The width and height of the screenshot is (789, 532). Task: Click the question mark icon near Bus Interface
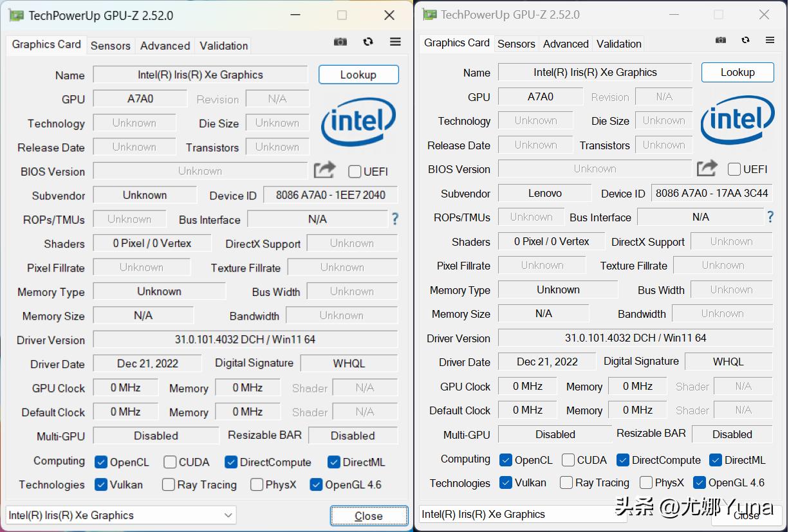tap(394, 219)
